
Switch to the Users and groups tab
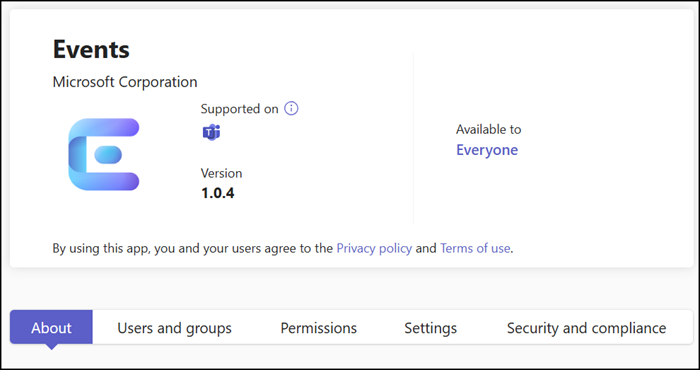pyautogui.click(x=175, y=328)
